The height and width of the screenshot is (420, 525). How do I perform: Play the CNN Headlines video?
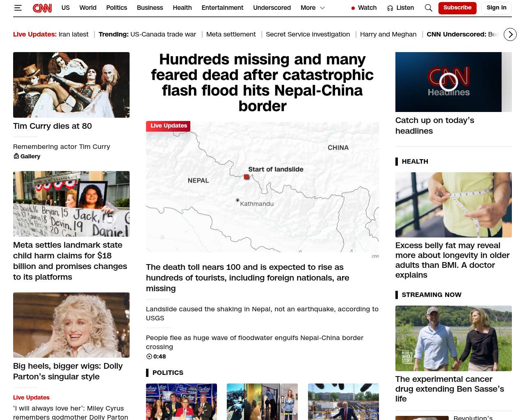pos(448,82)
